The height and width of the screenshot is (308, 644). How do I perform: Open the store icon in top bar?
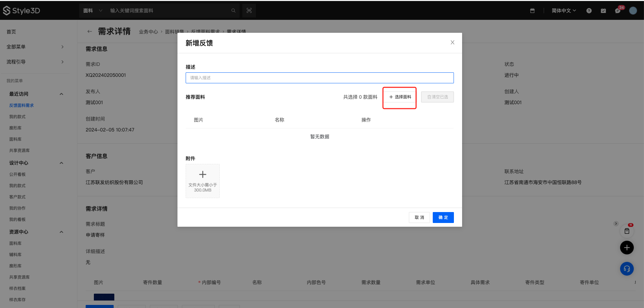tap(532, 11)
